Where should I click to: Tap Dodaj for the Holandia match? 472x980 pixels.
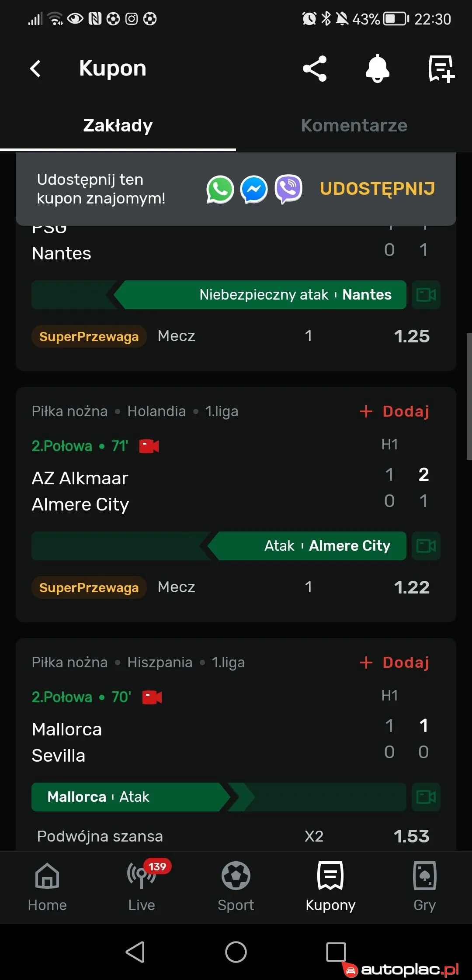[x=395, y=411]
